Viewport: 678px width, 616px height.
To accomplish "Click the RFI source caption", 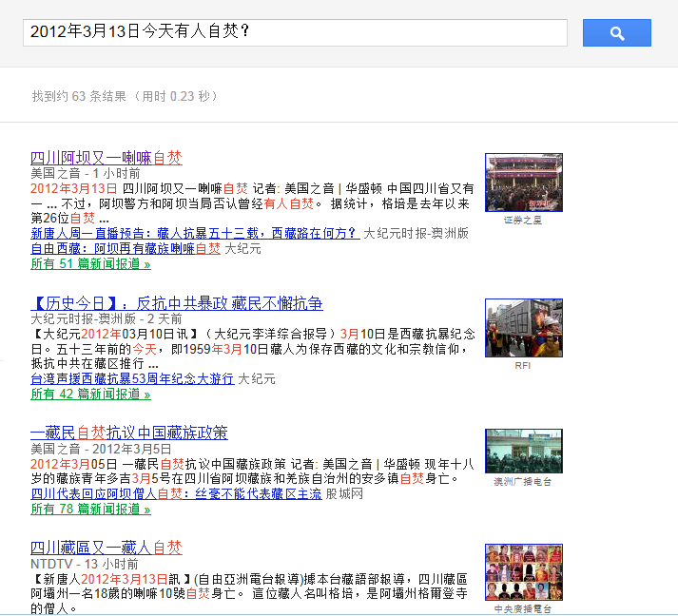I will 523,365.
